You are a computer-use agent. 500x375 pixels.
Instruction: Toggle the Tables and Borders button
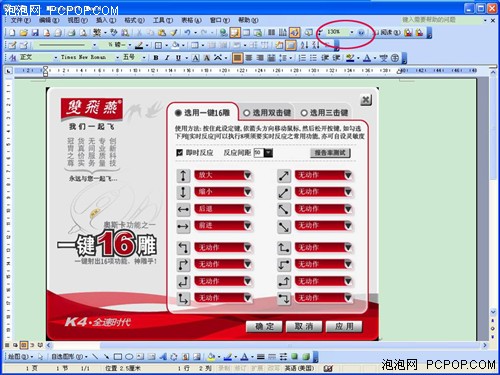click(235, 33)
